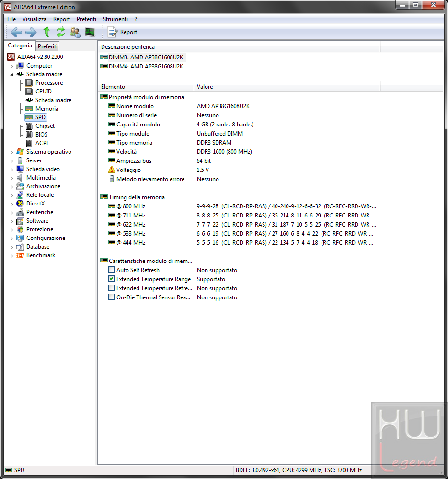Expand the Sistema operativo node

(x=11, y=152)
